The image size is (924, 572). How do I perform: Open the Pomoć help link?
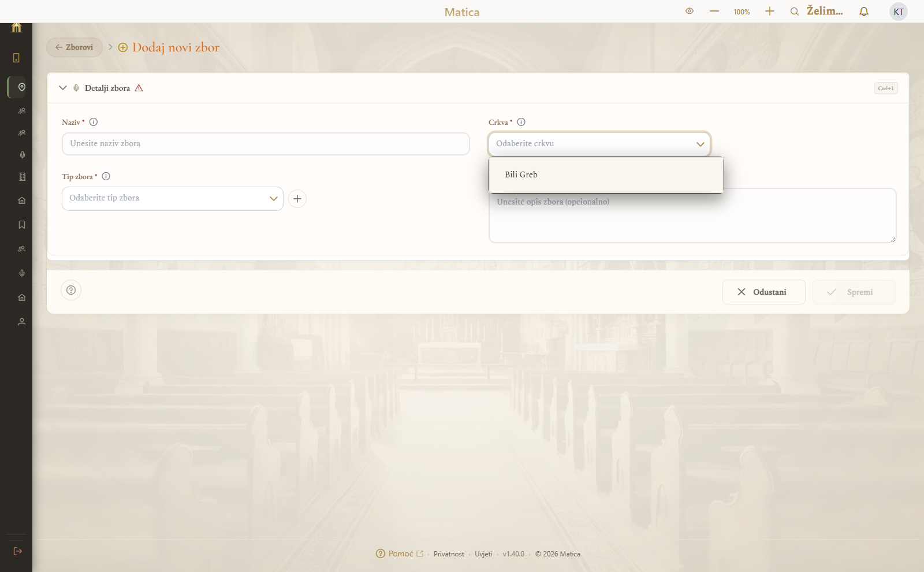tap(400, 554)
